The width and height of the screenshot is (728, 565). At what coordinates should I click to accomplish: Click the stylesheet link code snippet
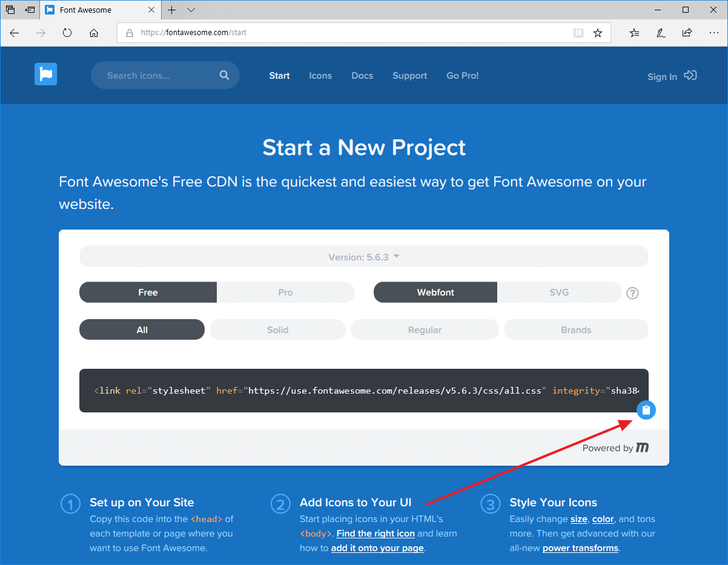pyautogui.click(x=364, y=391)
